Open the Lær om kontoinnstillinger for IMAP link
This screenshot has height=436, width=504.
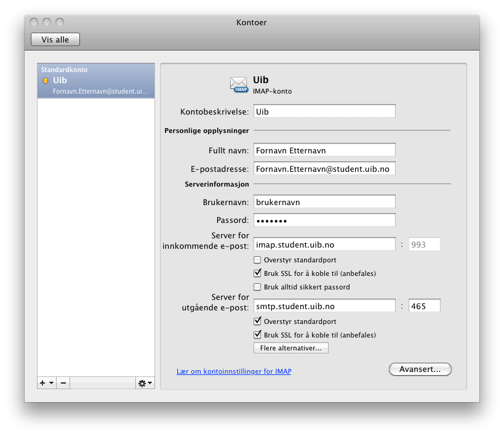tap(234, 371)
